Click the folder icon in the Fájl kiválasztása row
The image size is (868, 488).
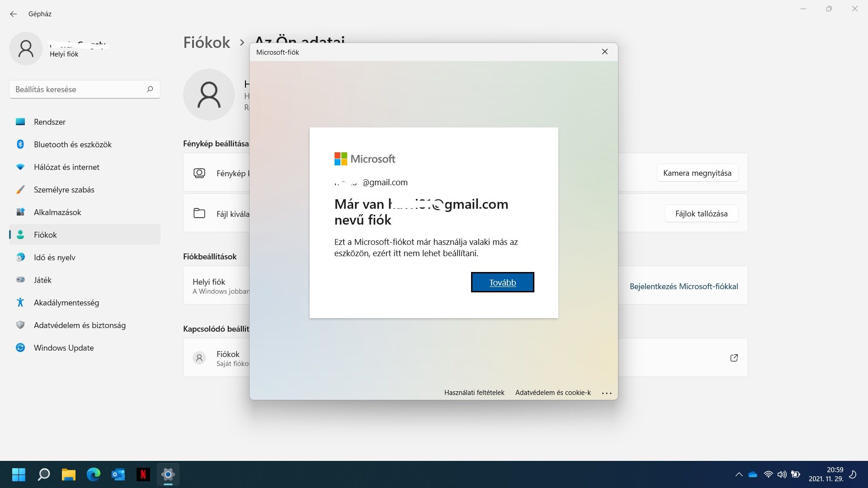pyautogui.click(x=199, y=213)
